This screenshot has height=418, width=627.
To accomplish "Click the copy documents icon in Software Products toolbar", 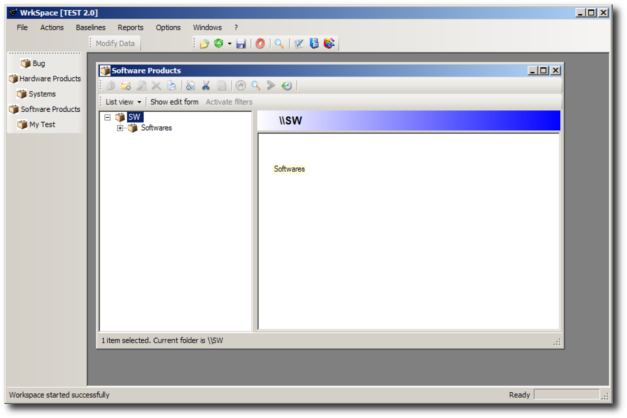I will tap(190, 86).
